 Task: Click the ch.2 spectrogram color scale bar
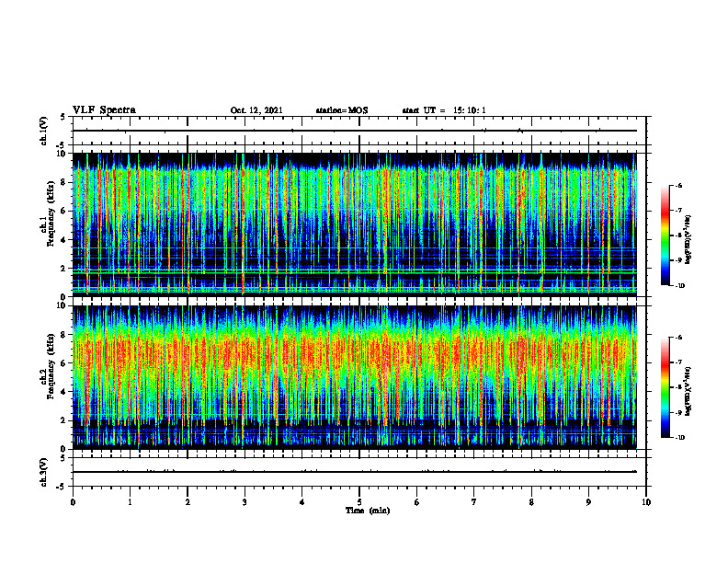click(x=665, y=387)
